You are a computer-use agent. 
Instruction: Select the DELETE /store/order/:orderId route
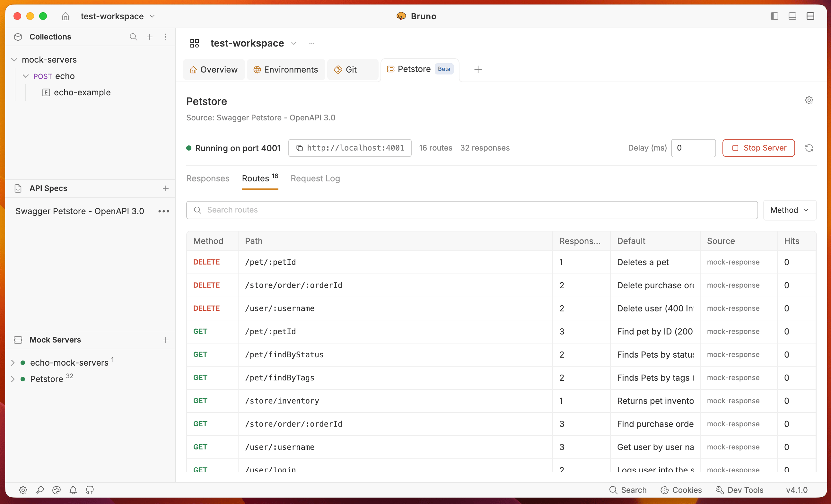click(501, 285)
